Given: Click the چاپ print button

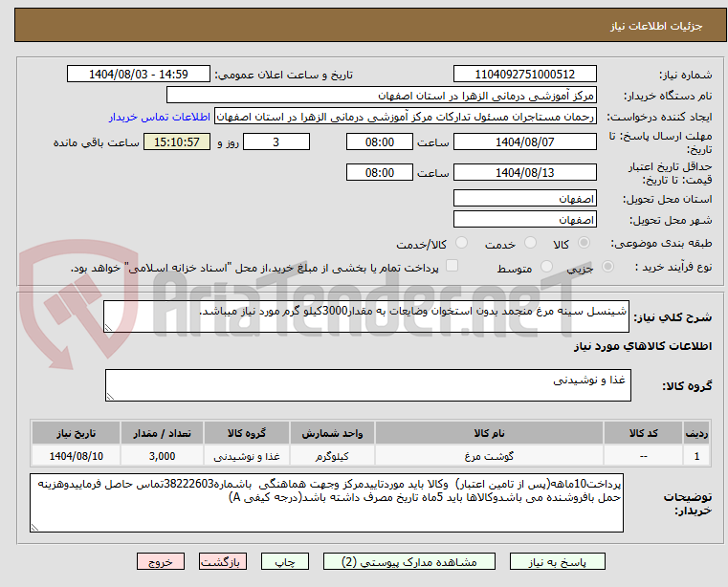Looking at the screenshot, I should [285, 561].
